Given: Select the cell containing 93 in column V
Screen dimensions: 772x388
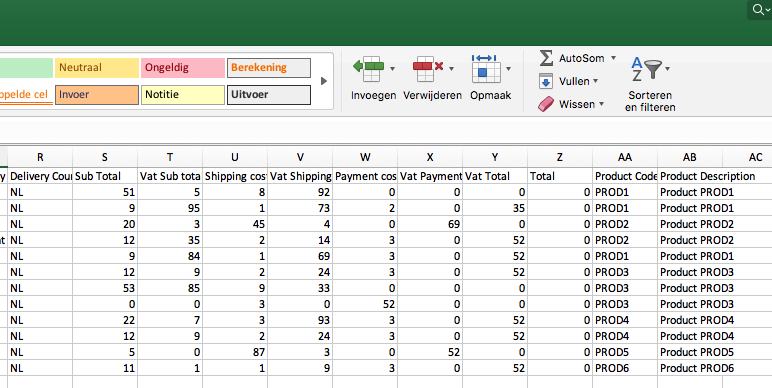Looking at the screenshot, I should [x=300, y=320].
